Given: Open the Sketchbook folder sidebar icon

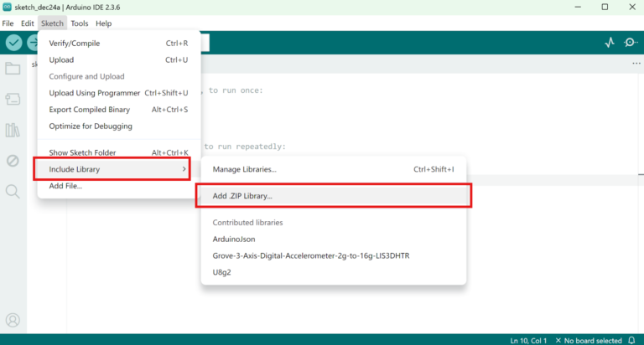Looking at the screenshot, I should (13, 69).
